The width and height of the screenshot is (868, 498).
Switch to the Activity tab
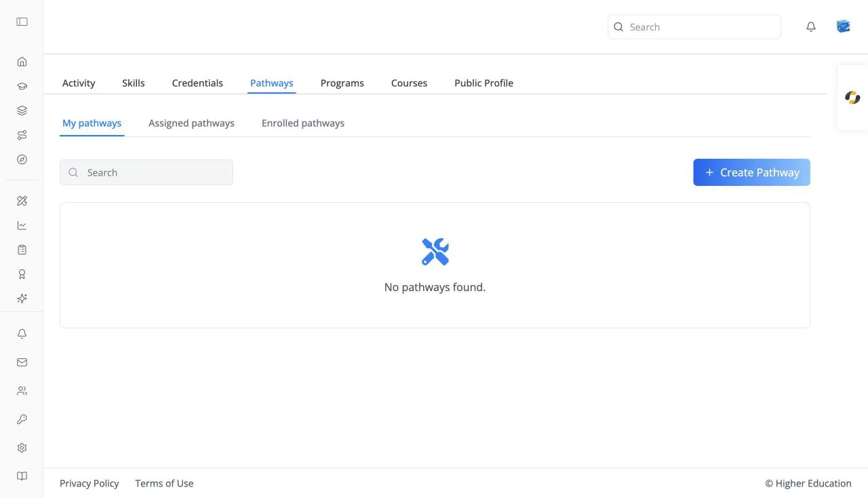[79, 83]
